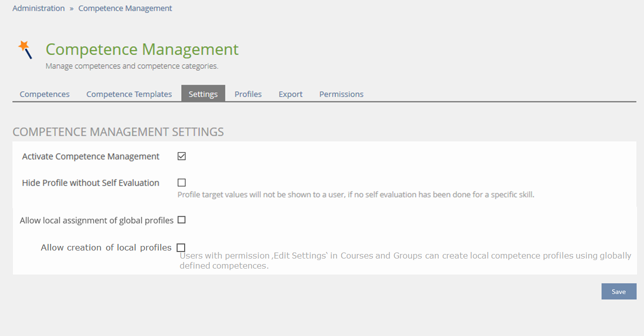Viewport: 644px width, 336px height.
Task: Click the Allow local assignment of global profiles label
Action: click(97, 220)
